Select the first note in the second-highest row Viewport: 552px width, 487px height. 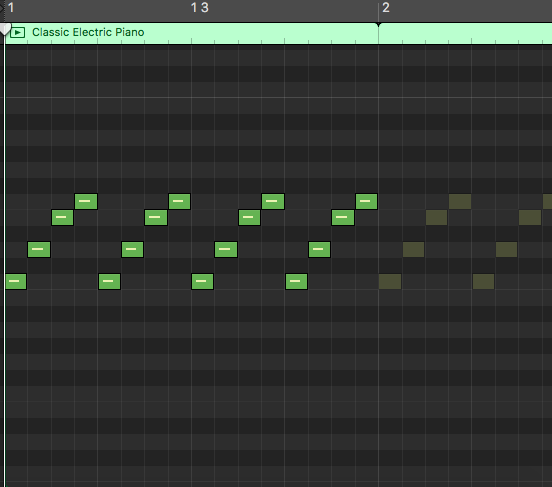tap(62, 217)
